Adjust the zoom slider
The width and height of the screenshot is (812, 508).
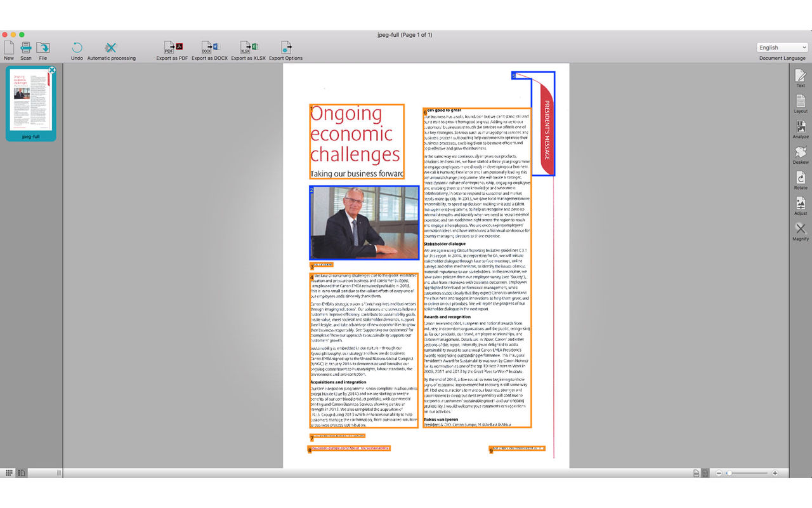click(x=747, y=473)
